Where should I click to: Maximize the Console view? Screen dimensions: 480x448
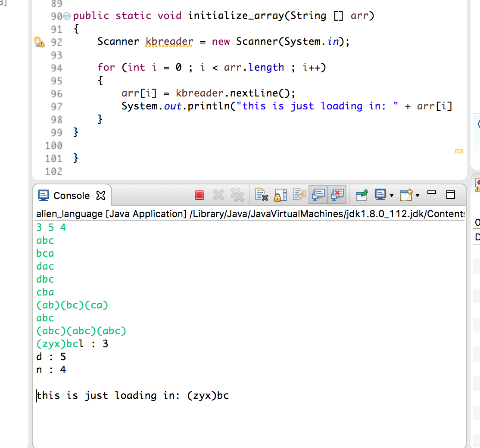pos(451,195)
